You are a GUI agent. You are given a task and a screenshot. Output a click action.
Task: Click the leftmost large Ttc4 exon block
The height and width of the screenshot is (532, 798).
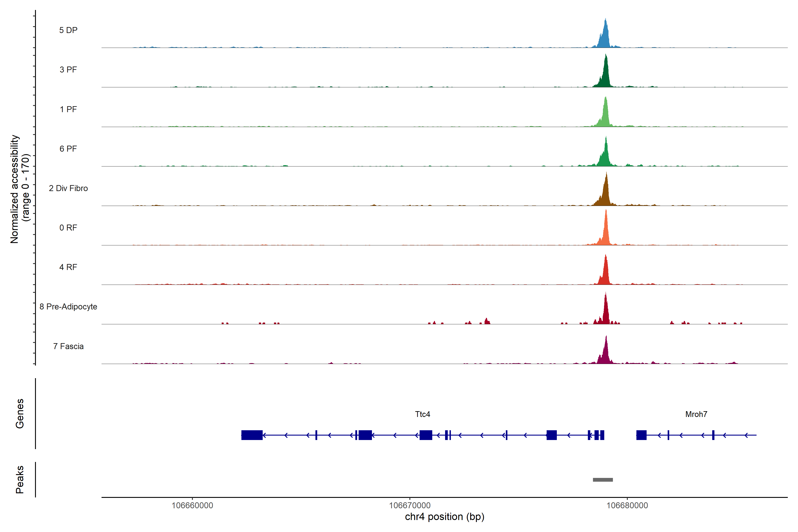(x=252, y=435)
